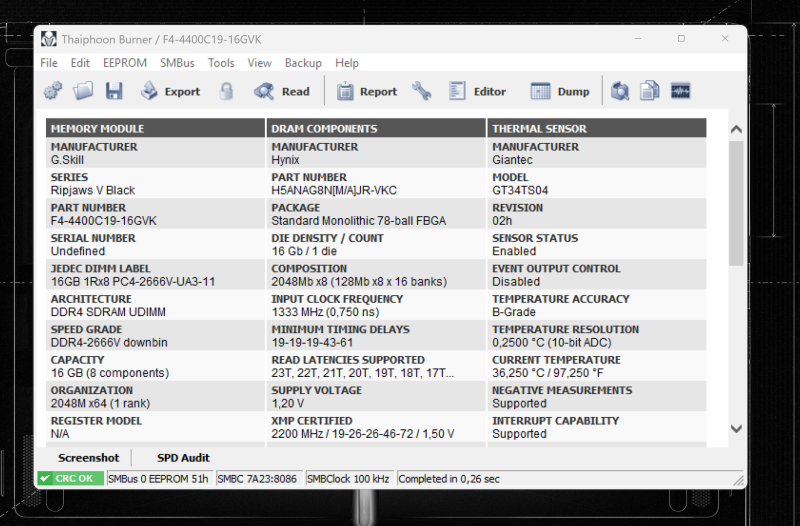Select the Ripjaws V Black series value
The width and height of the screenshot is (800, 526).
coord(93,190)
